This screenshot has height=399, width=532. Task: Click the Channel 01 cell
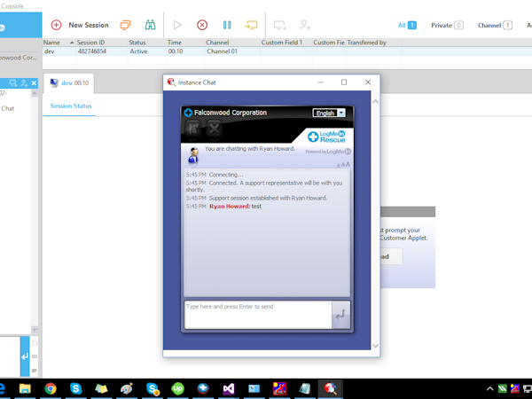(x=232, y=51)
